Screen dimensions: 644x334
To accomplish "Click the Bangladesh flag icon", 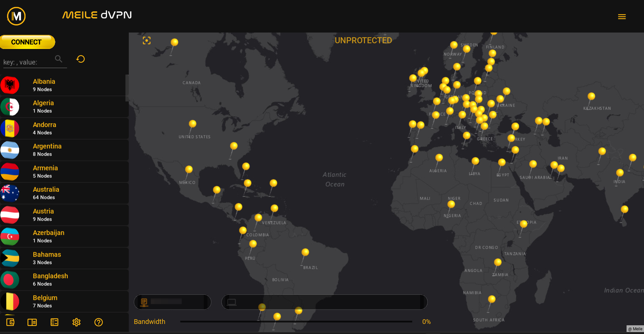I will click(x=10, y=280).
